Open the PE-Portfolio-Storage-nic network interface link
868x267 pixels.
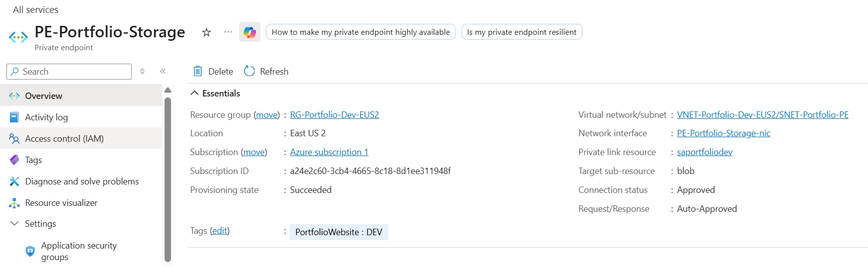[723, 133]
